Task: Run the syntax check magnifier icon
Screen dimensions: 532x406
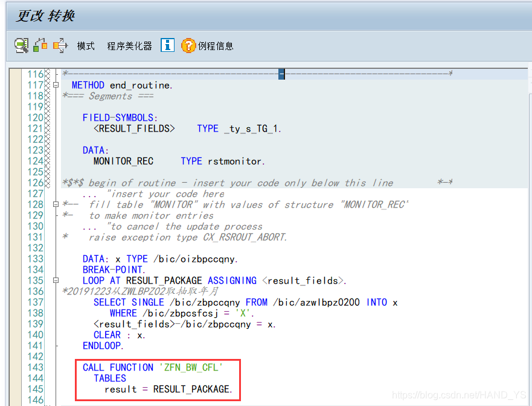Action: [x=21, y=45]
